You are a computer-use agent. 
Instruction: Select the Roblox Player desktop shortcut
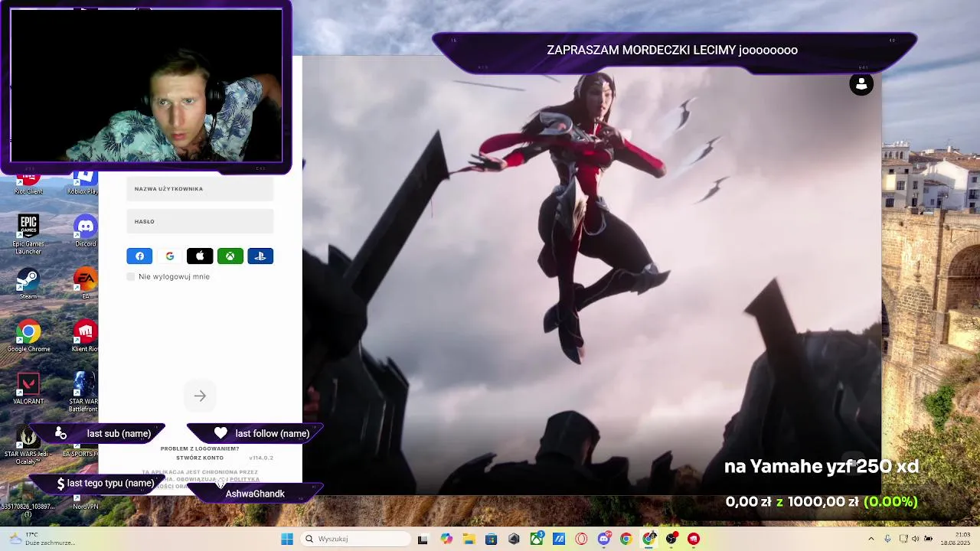point(83,184)
